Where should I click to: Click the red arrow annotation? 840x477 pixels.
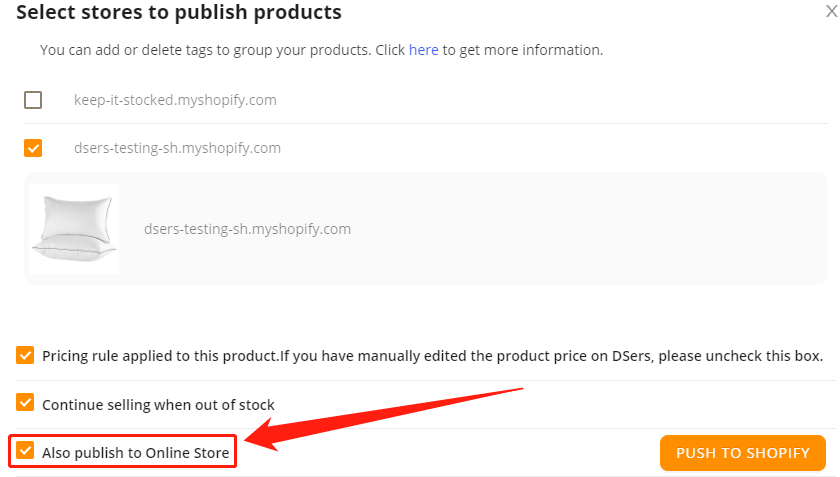383,418
